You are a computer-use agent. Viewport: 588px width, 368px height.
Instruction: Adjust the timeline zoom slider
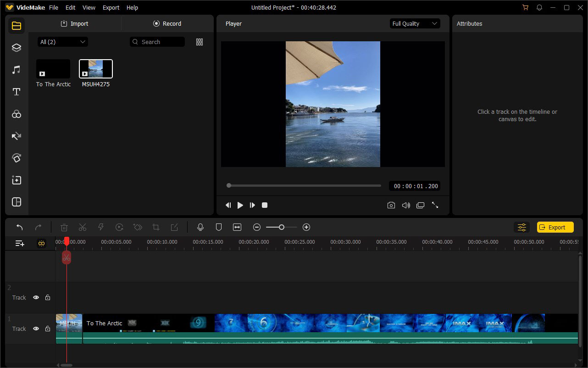click(281, 227)
